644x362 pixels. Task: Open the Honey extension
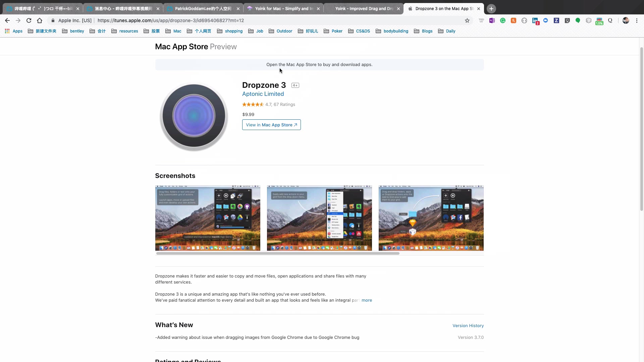coord(514,20)
